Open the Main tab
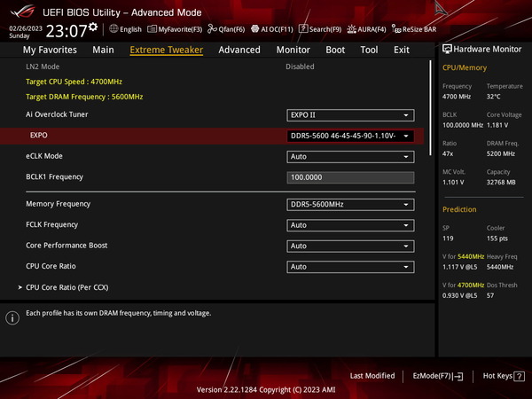The image size is (532, 399). pos(103,50)
